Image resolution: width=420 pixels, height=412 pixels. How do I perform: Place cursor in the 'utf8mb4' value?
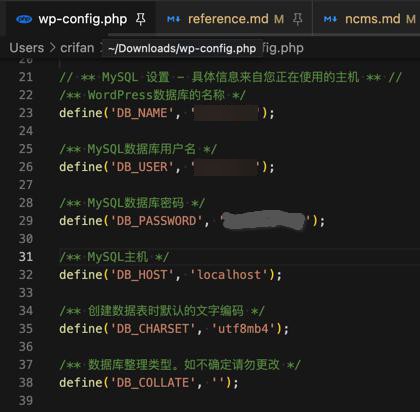243,329
